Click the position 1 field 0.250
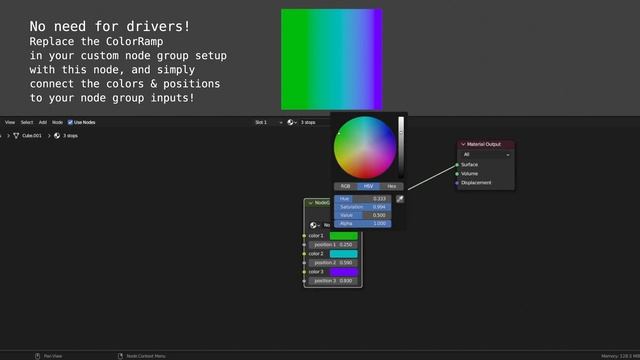This screenshot has width=640, height=360. pos(333,245)
